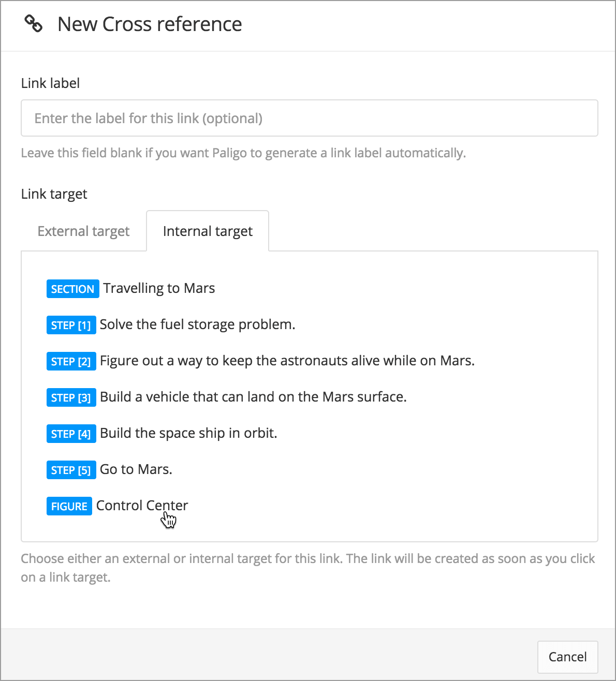The image size is (616, 681).
Task: Choose the STEP [4] badge
Action: click(x=71, y=434)
